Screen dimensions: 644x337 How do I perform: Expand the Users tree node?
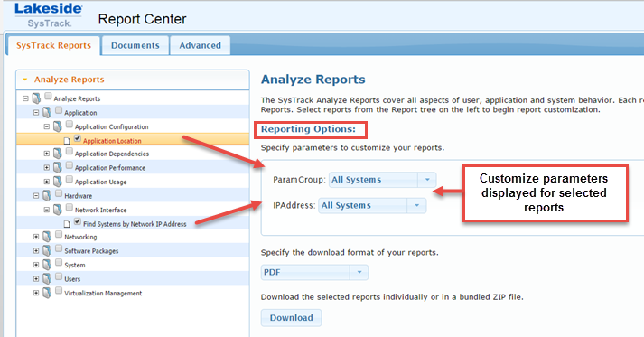point(36,279)
